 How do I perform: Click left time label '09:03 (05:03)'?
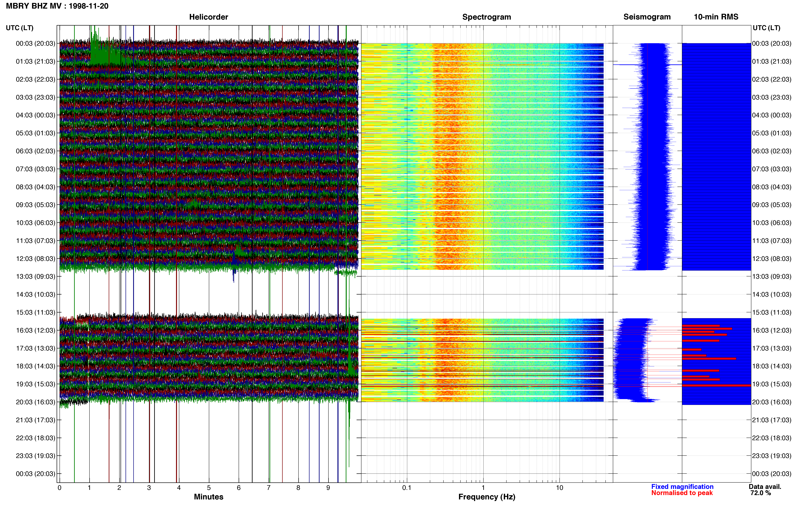[x=35, y=205]
